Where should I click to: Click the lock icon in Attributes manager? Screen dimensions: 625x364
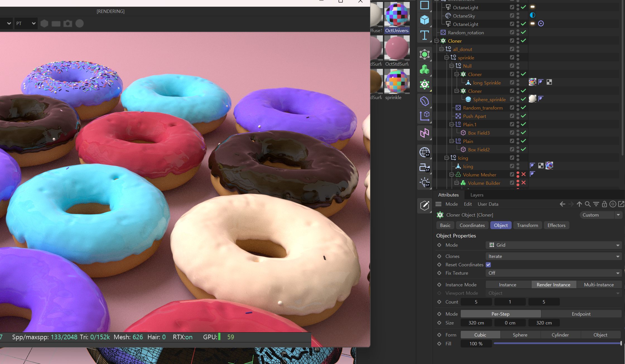604,204
